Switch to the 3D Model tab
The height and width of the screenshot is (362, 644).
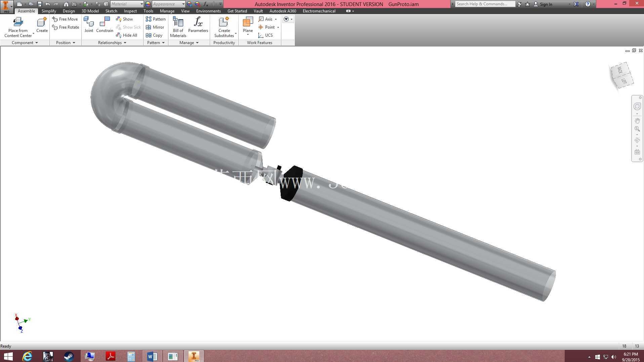pyautogui.click(x=90, y=11)
